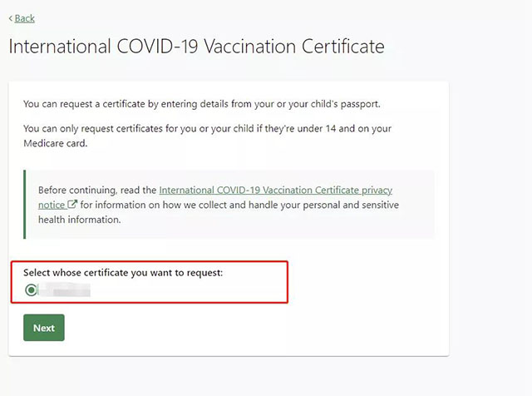Click the phrase 'personal and sensitive'

[351, 205]
